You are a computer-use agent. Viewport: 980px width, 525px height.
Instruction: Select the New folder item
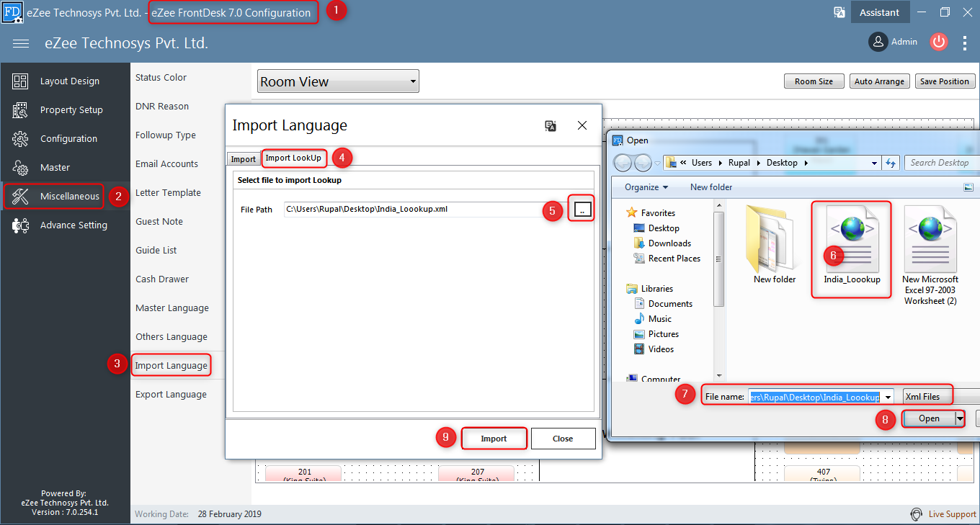pyautogui.click(x=774, y=244)
